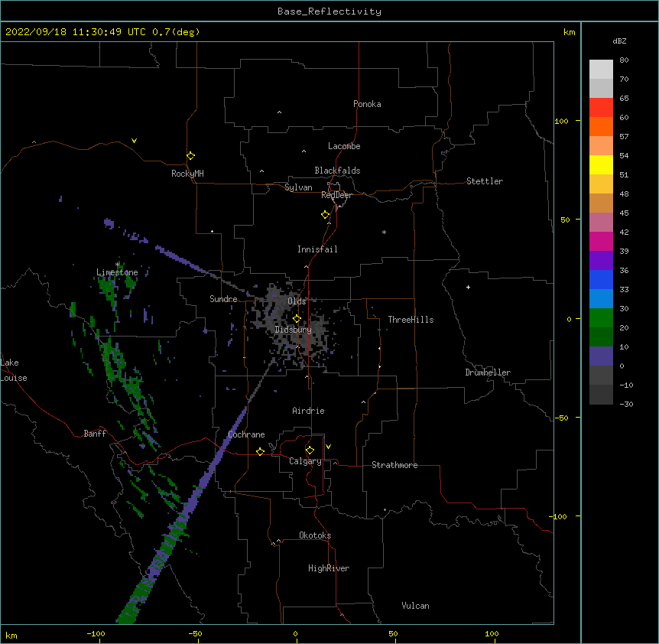Screen dimensions: 659x644
Task: Click the Ponoka city label
Action: (x=367, y=104)
